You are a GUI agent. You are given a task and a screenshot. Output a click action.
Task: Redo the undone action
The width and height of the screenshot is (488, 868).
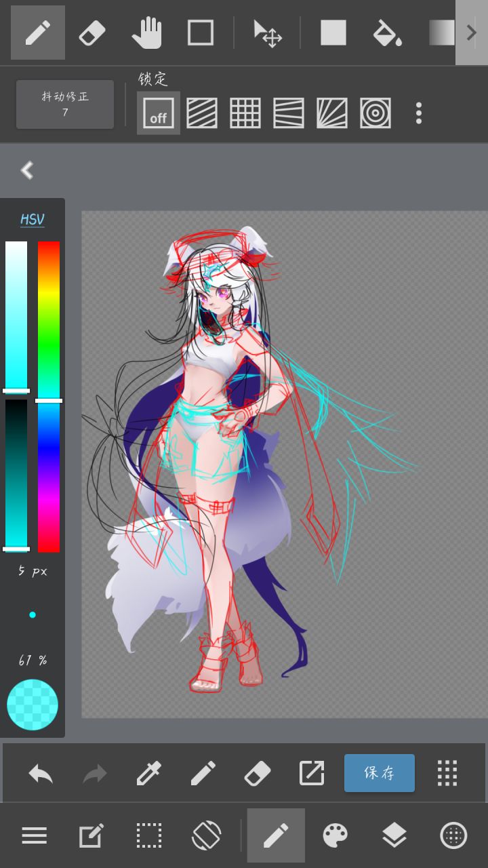[x=95, y=773]
